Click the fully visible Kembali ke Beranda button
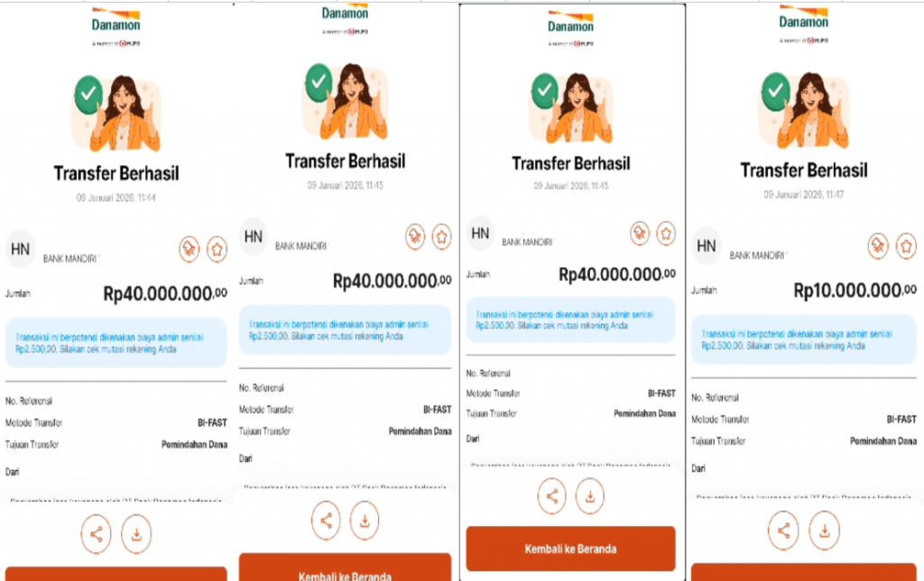 pos(570,549)
